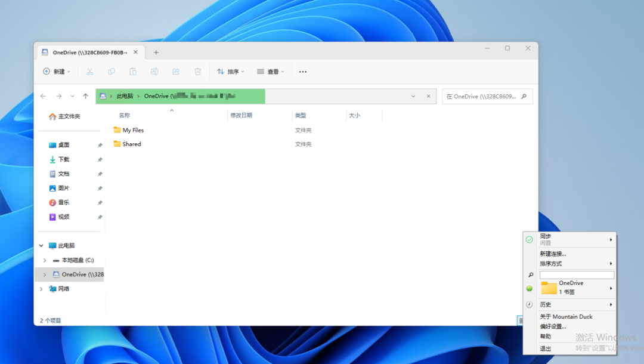The image size is (644, 364).
Task: Select the My Files folder
Action: pyautogui.click(x=129, y=130)
